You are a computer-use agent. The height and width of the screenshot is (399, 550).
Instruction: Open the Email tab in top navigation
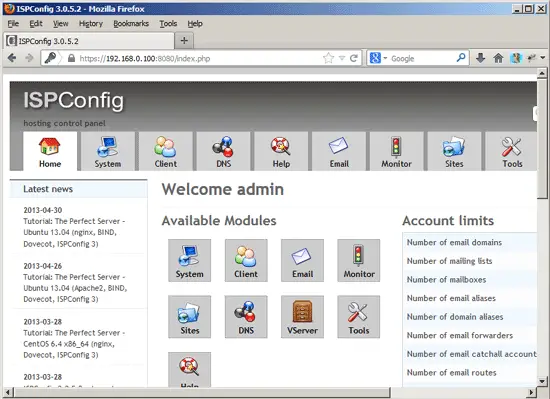(339, 151)
